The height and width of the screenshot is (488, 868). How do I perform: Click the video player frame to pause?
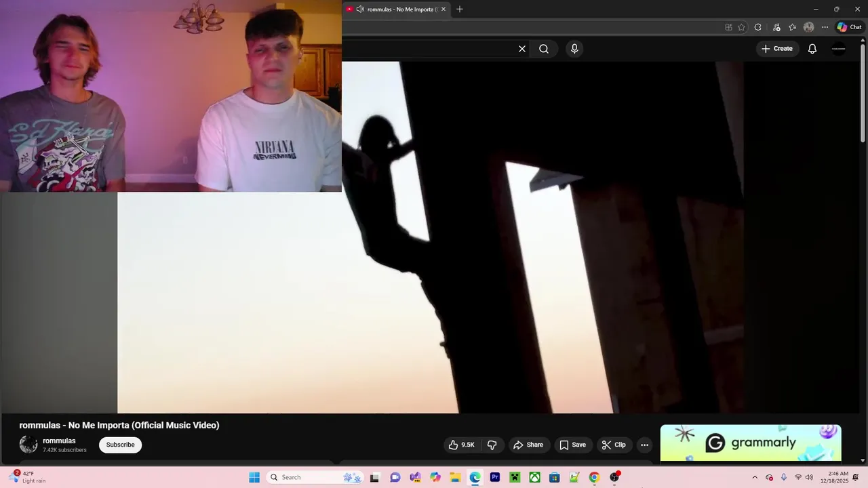(431, 237)
